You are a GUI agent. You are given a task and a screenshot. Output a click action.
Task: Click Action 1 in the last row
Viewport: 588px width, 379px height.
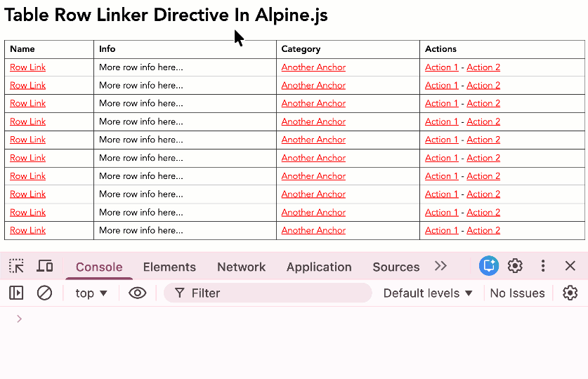(441, 230)
